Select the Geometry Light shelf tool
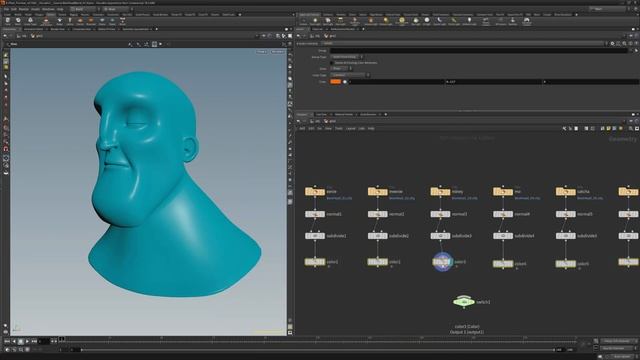Screen dimensions: 640x360 [x=355, y=21]
